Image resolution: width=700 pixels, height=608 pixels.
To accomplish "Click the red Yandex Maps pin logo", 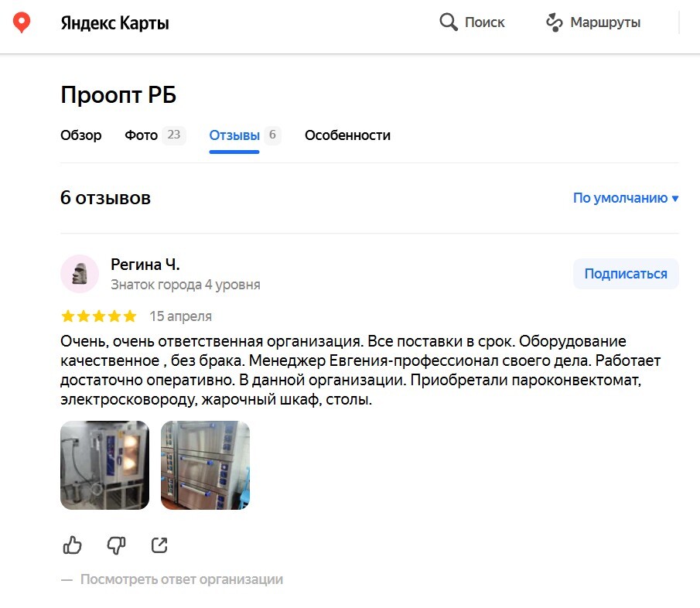I will click(22, 22).
